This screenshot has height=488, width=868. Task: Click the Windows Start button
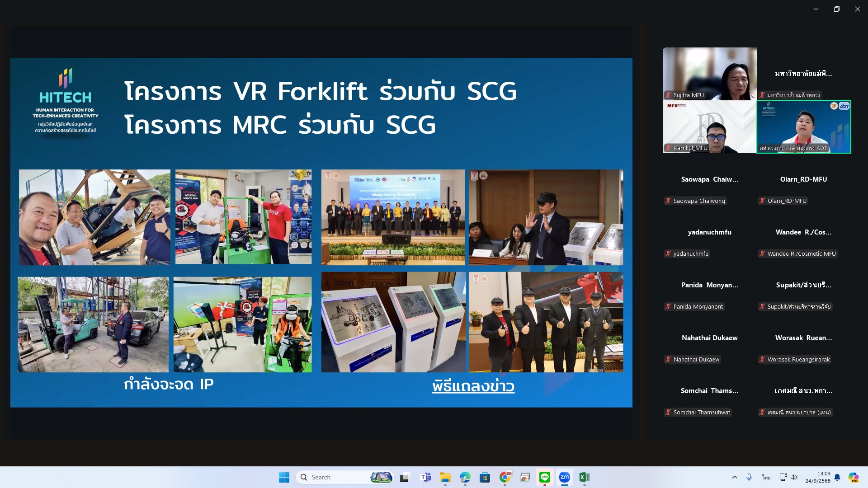click(x=284, y=477)
